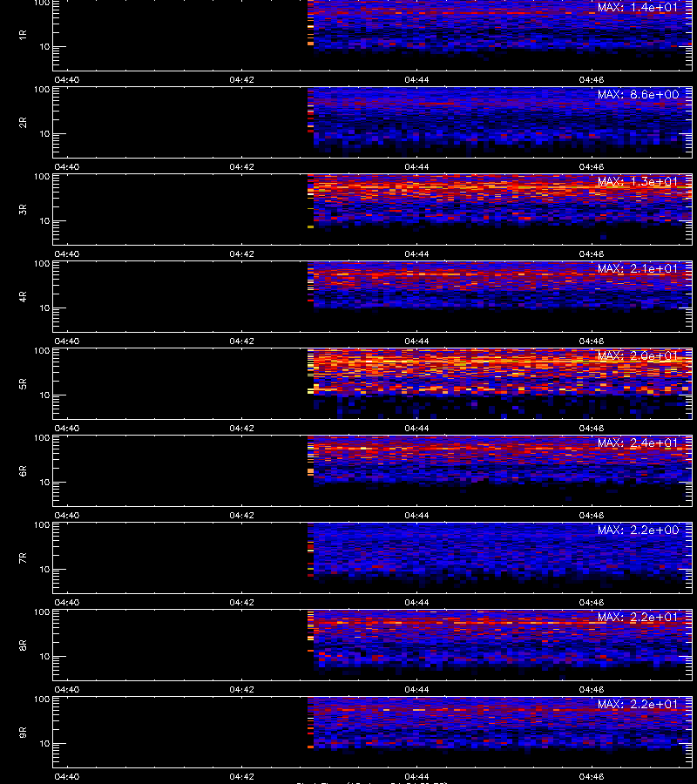Click the 100 y-axis label of panel 9R
The image size is (697, 784).
(x=42, y=699)
